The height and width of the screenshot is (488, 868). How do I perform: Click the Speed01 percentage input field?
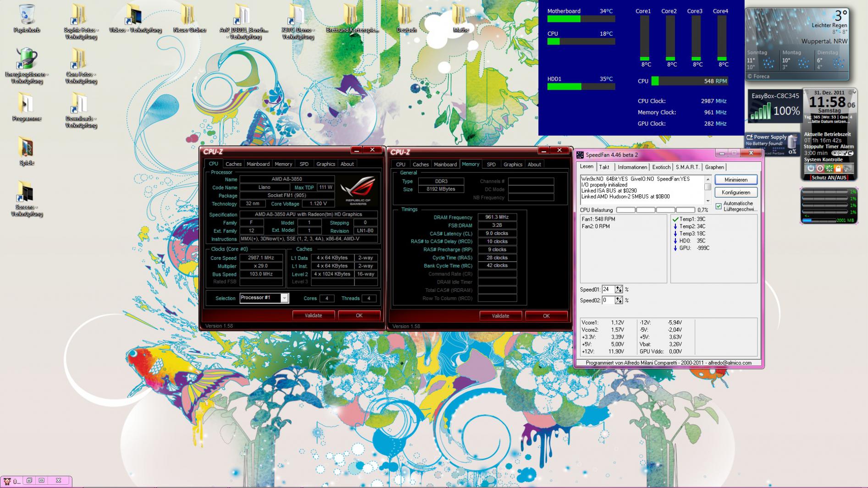[x=608, y=289]
